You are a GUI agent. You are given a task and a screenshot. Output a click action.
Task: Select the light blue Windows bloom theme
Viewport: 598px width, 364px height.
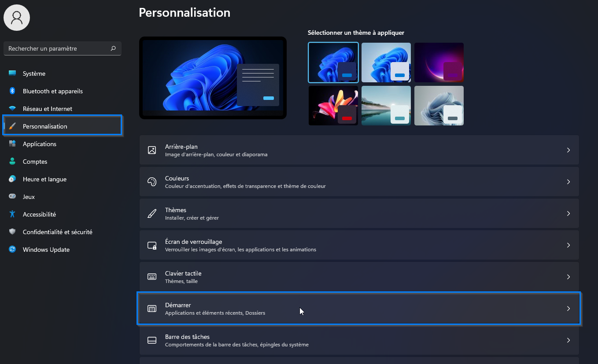click(x=386, y=63)
